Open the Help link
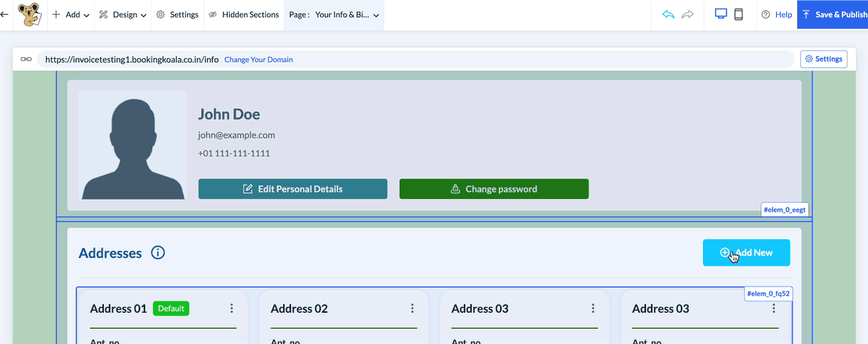The image size is (868, 344). coord(776,14)
